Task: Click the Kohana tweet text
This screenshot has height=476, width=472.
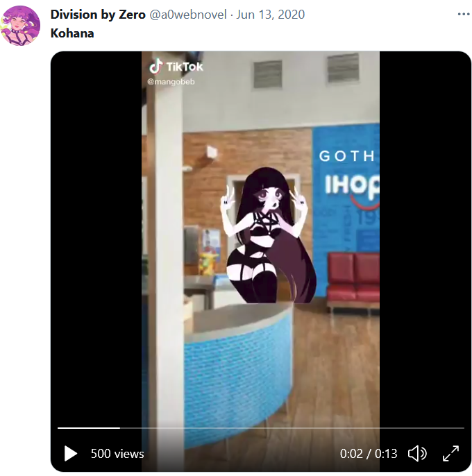Action: [x=72, y=33]
